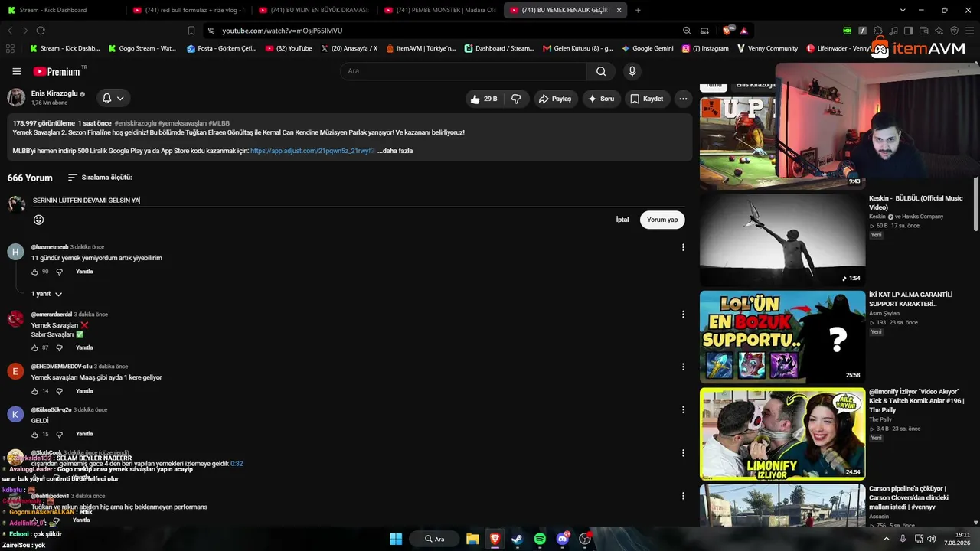Viewport: 980px width, 551px height.
Task: Open the app.adjust.com link in description
Action: (312, 151)
